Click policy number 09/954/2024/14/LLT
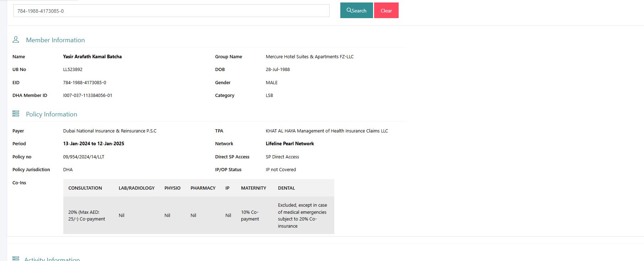The width and height of the screenshot is (644, 261). 84,157
